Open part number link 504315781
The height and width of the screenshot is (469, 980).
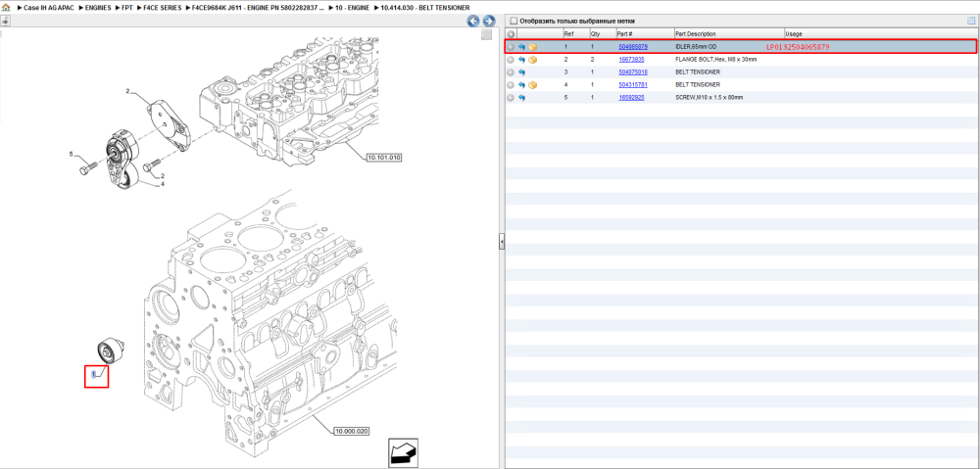pyautogui.click(x=633, y=85)
